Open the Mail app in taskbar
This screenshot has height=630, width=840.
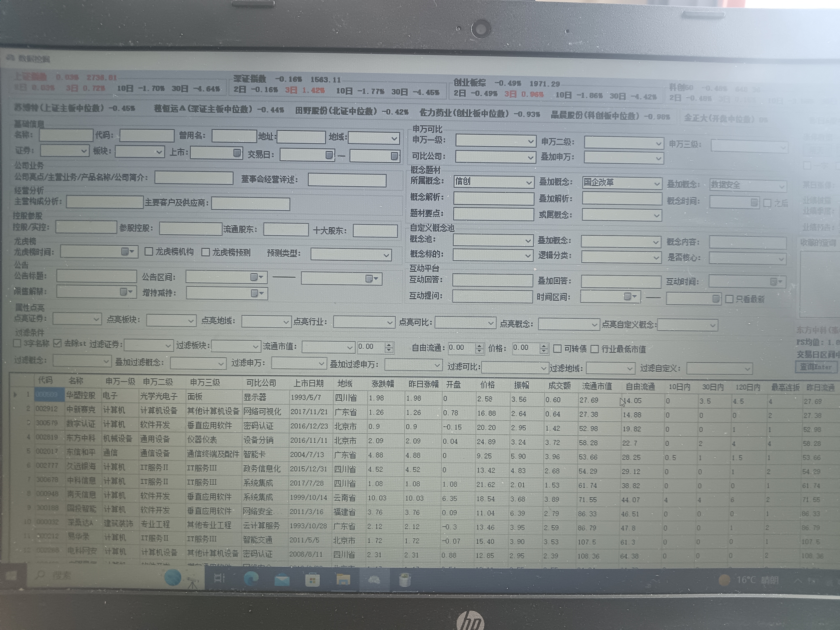pyautogui.click(x=282, y=580)
